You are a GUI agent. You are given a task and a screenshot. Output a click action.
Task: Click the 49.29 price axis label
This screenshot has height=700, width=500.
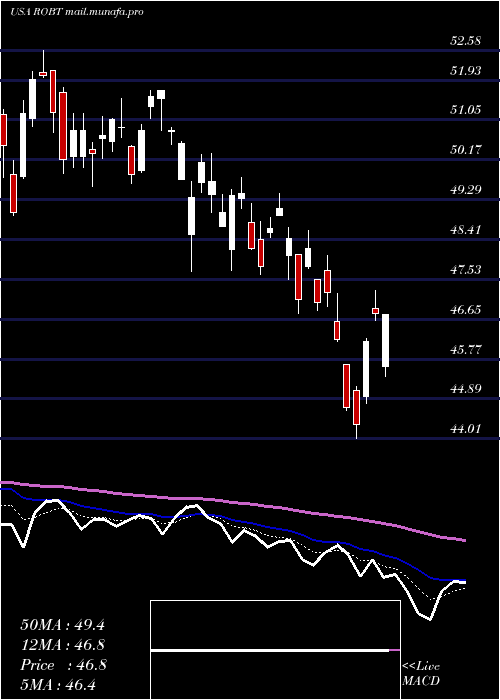click(465, 190)
